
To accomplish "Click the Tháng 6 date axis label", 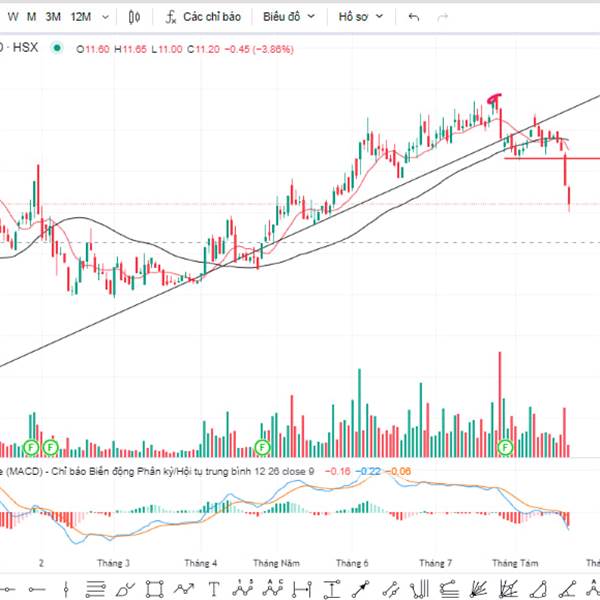I will 352,563.
